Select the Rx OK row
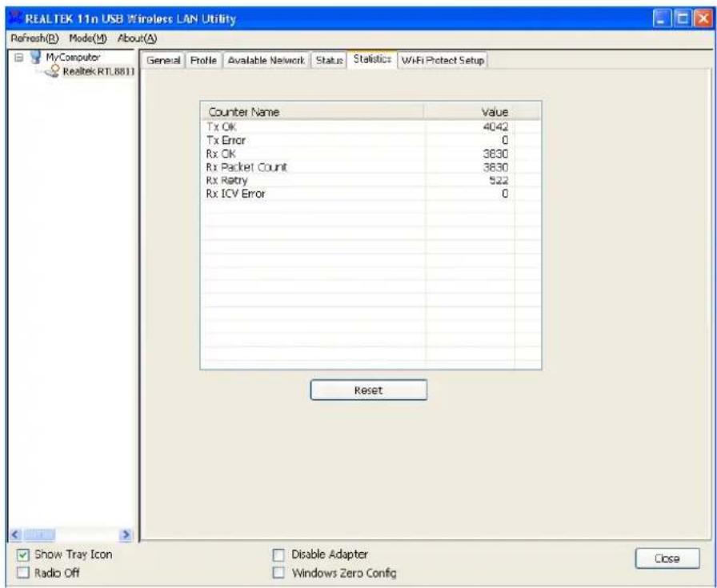The height and width of the screenshot is (588, 717). [x=371, y=154]
